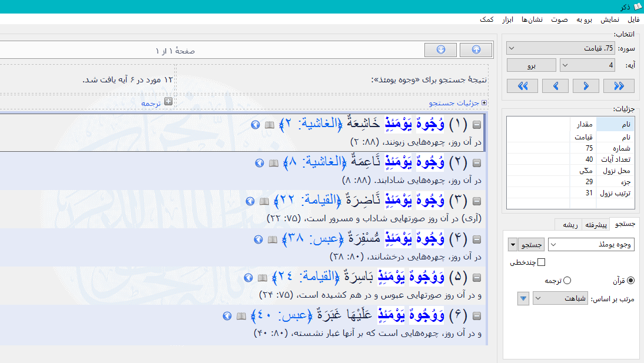Image resolution: width=644 pixels, height=363 pixels.
Task: Toggle sort direction blue triangle button
Action: point(523,298)
